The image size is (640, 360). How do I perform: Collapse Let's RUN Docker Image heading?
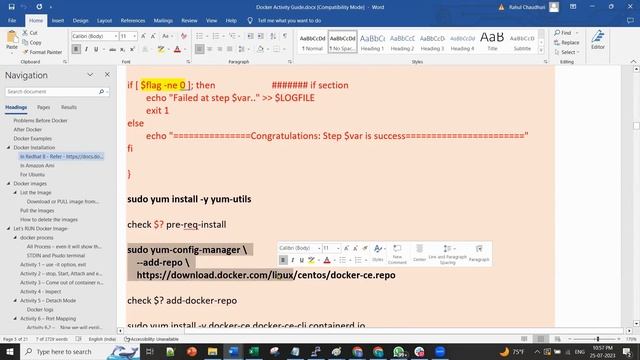(x=9, y=228)
